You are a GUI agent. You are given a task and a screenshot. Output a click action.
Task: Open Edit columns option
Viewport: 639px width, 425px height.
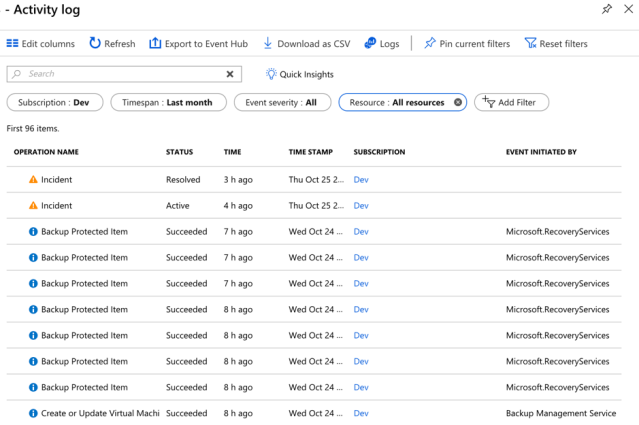(41, 44)
